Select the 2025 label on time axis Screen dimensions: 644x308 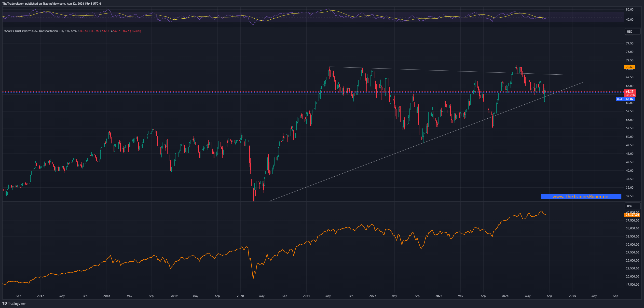[x=572, y=296]
